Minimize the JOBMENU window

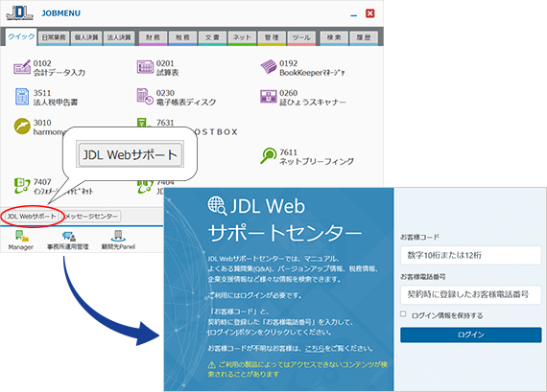click(x=354, y=15)
